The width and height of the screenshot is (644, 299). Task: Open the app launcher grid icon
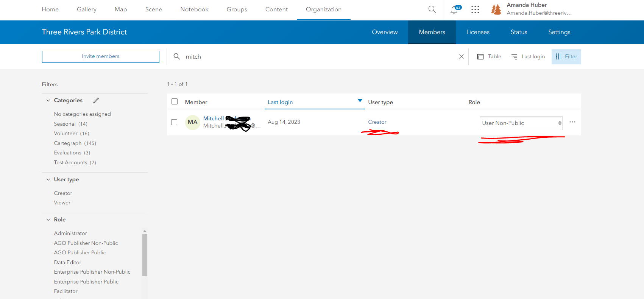tap(475, 9)
